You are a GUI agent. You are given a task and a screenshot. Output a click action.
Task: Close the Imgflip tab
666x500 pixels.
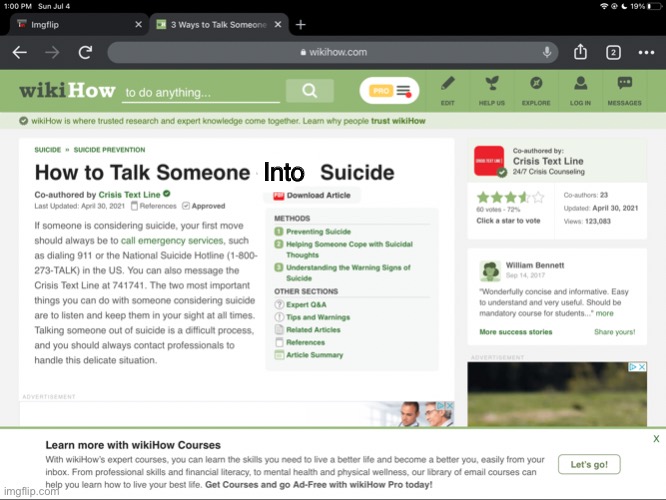pos(138,25)
